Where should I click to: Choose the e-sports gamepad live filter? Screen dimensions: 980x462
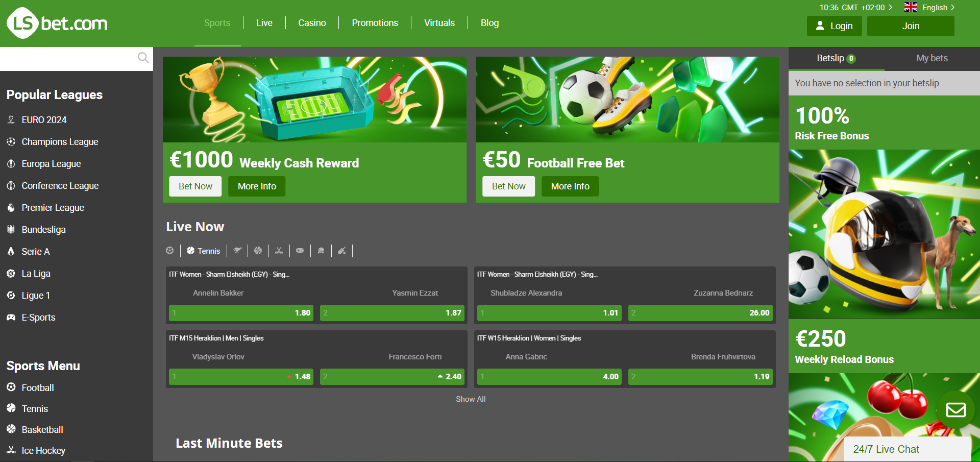300,251
